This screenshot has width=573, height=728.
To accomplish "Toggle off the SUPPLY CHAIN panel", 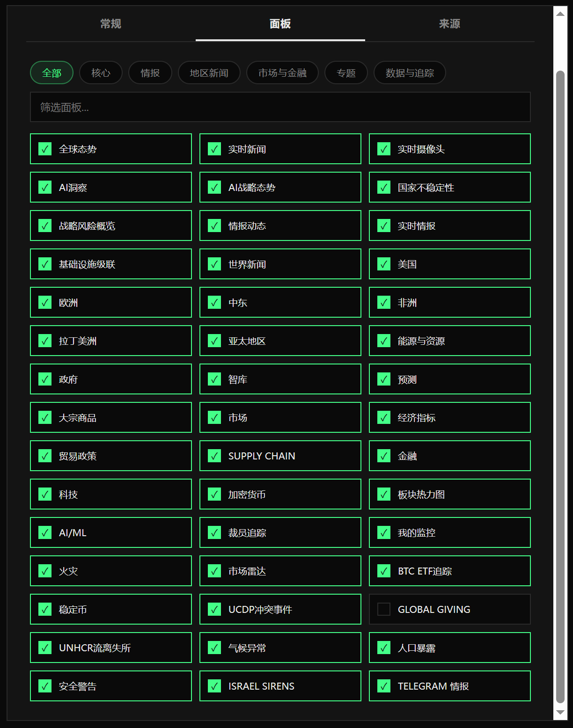I will (x=214, y=456).
